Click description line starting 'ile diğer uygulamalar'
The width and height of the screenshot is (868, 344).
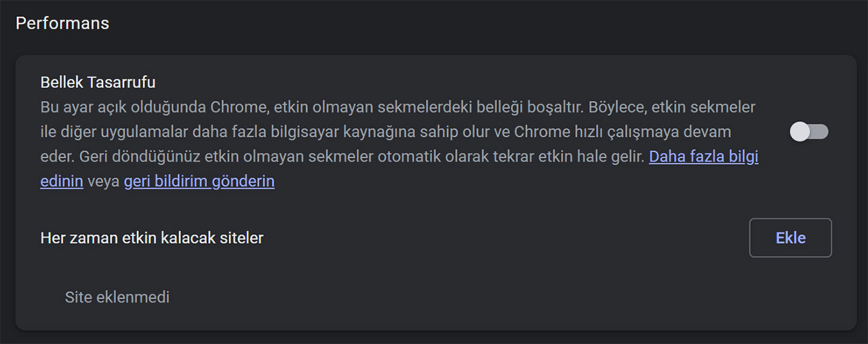pos(386,132)
